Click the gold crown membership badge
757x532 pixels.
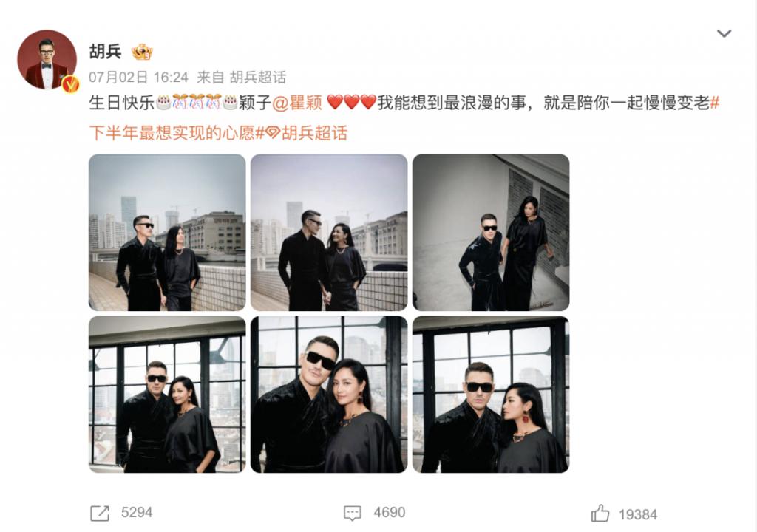142,52
